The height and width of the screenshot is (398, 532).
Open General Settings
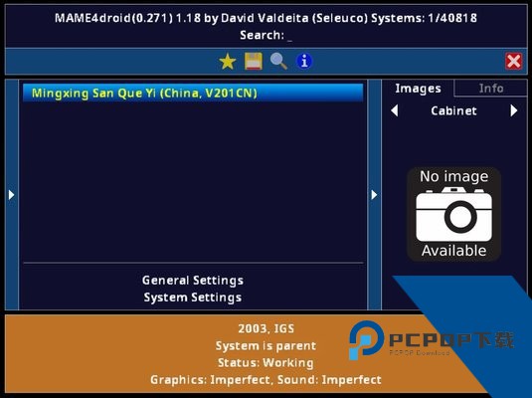pos(193,281)
